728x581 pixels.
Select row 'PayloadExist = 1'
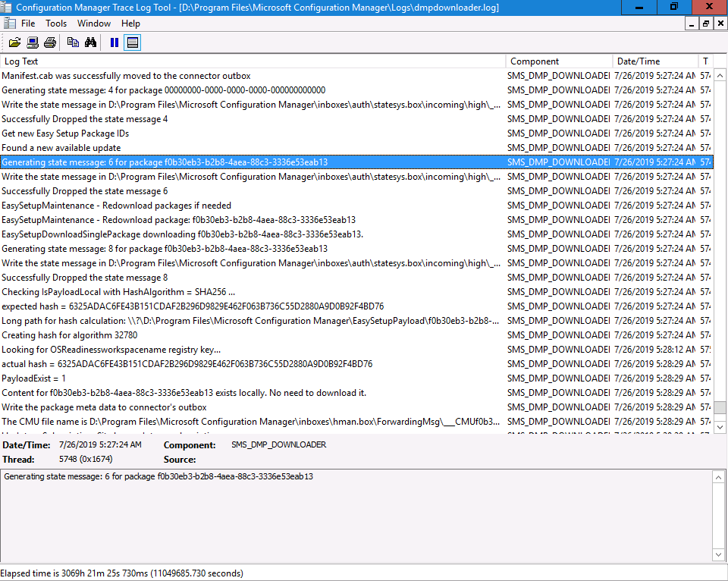(x=356, y=378)
